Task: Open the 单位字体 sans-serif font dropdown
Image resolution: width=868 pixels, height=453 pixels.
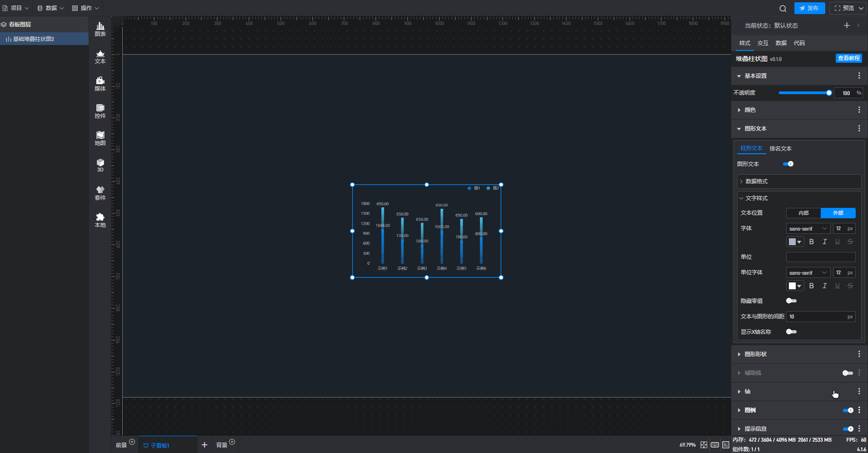Action: pos(808,272)
